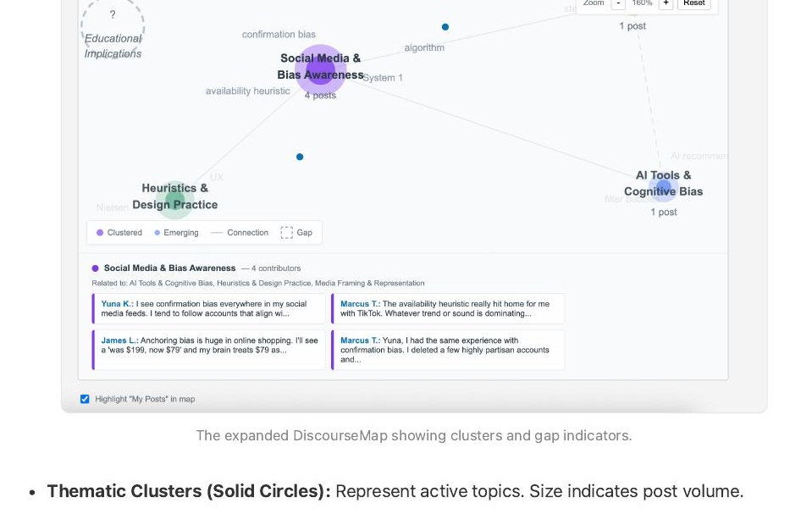
Task: Open the Heuristics & Design Practice cluster node
Action: coord(174,200)
